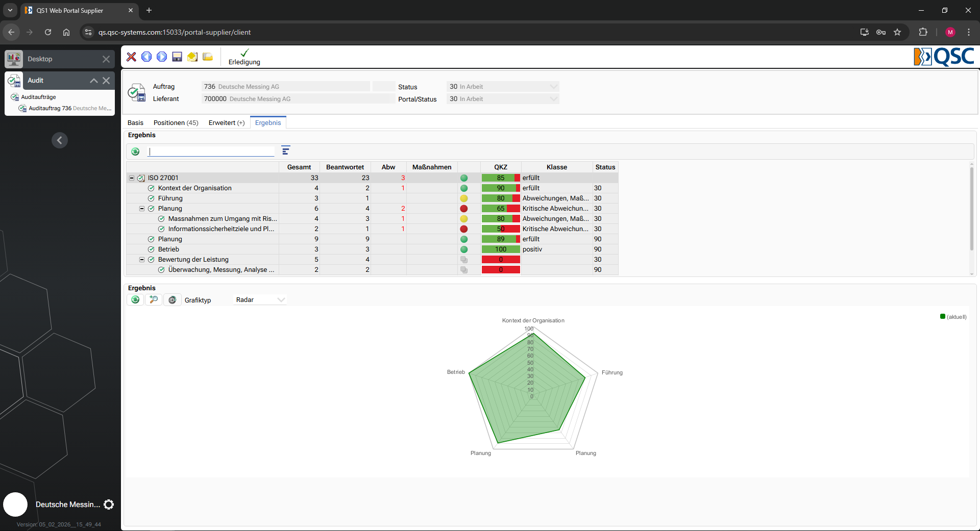Screen dimensions: 980x531
Task: Click the yellow envelope mail icon
Action: pos(192,57)
